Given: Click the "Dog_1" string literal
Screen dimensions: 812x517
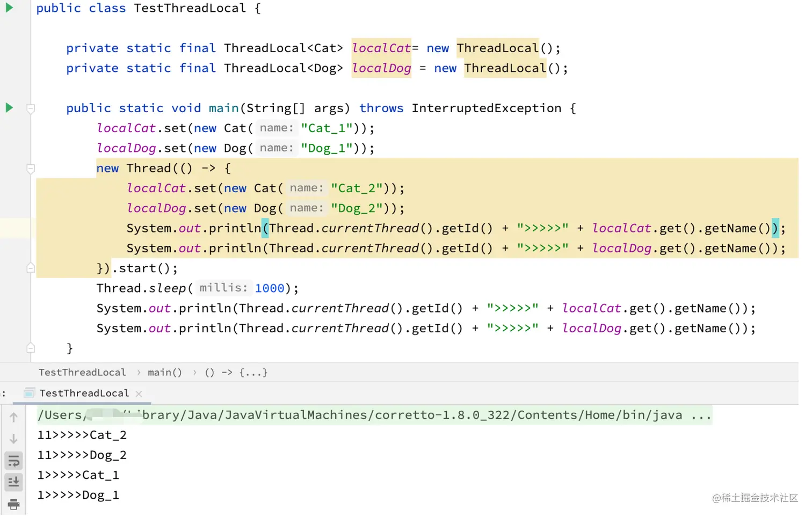Looking at the screenshot, I should click(x=326, y=148).
